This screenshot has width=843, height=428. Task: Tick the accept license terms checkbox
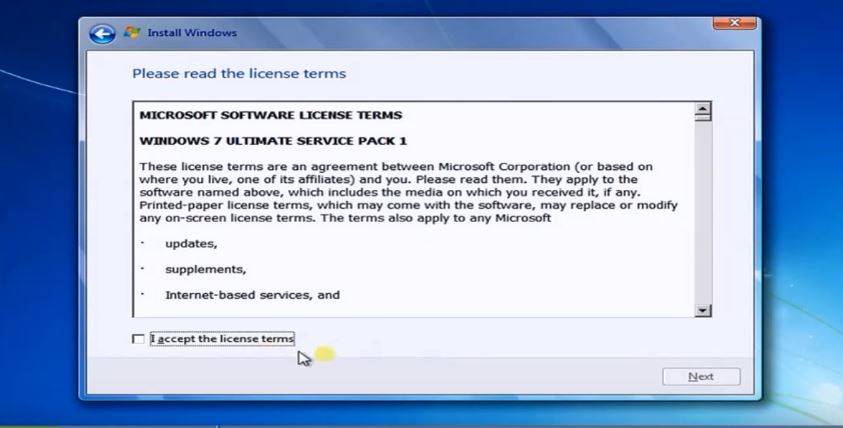click(x=138, y=339)
